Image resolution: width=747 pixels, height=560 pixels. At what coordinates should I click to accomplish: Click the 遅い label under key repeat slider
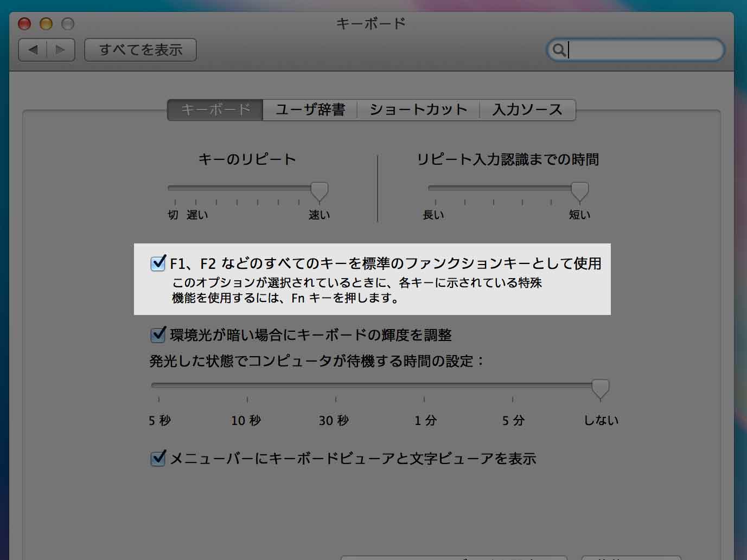[197, 215]
